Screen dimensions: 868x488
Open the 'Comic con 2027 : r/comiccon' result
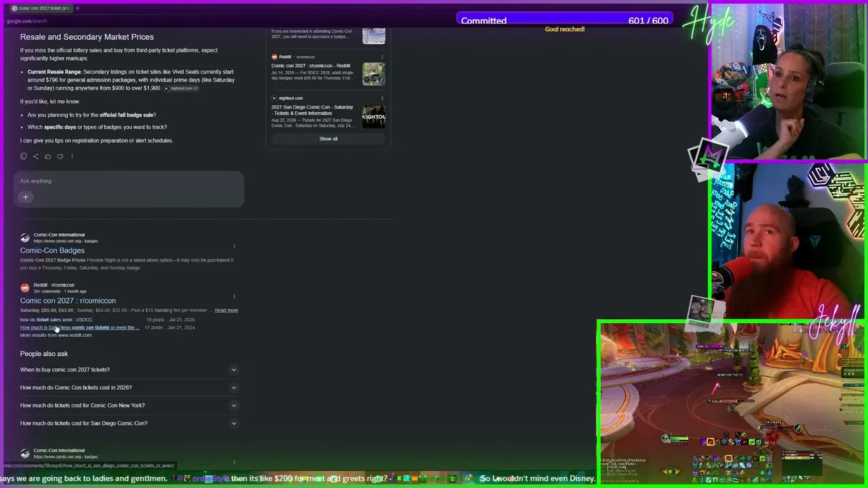point(68,301)
